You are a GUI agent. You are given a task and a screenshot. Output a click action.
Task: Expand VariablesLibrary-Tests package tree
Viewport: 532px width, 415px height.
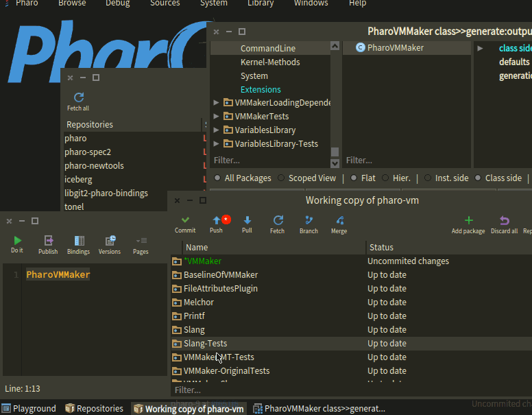(216, 143)
